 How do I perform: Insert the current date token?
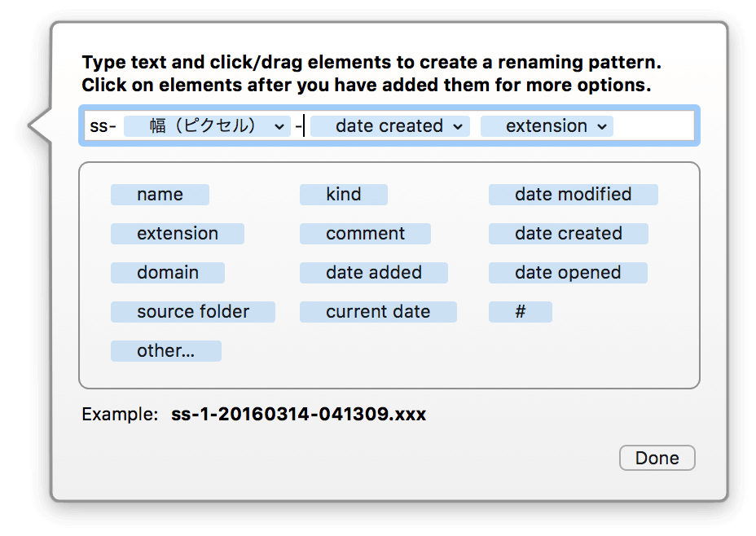[378, 312]
